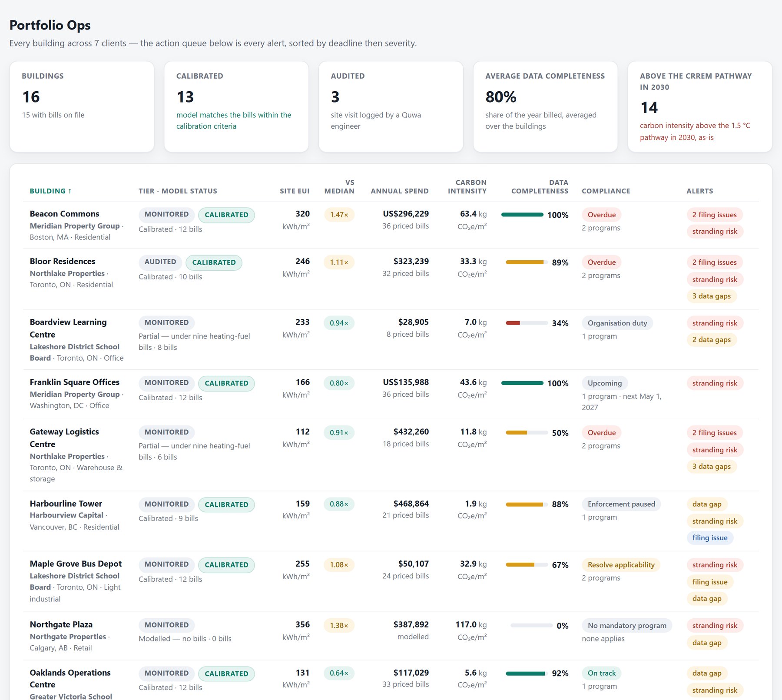Click Gateway Logistics 50% completeness bar
Viewport: 782px width, 700px height.
pyautogui.click(x=527, y=432)
